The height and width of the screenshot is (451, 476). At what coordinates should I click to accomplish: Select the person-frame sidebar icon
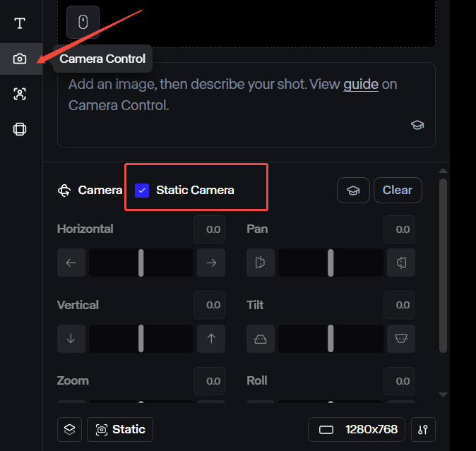(x=20, y=94)
